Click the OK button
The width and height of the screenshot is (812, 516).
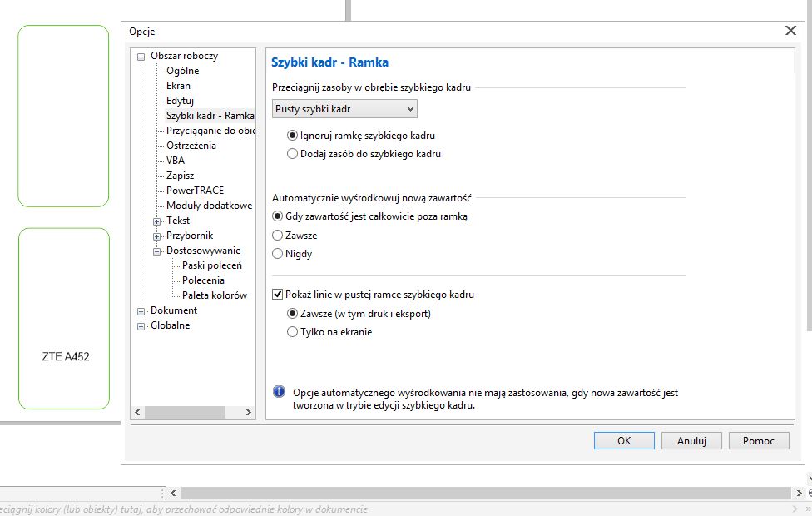pyautogui.click(x=624, y=441)
